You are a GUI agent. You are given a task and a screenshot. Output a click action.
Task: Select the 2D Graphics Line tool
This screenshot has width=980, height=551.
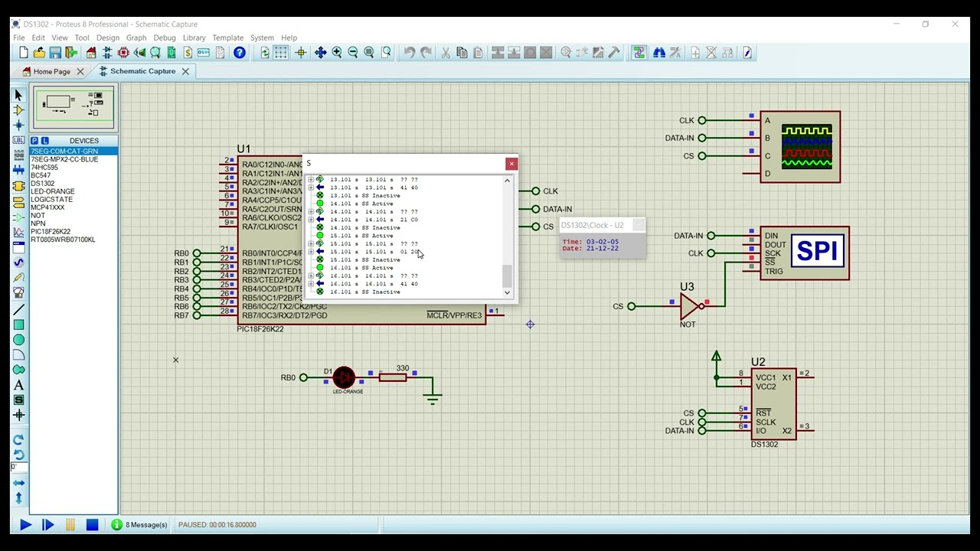coord(18,309)
